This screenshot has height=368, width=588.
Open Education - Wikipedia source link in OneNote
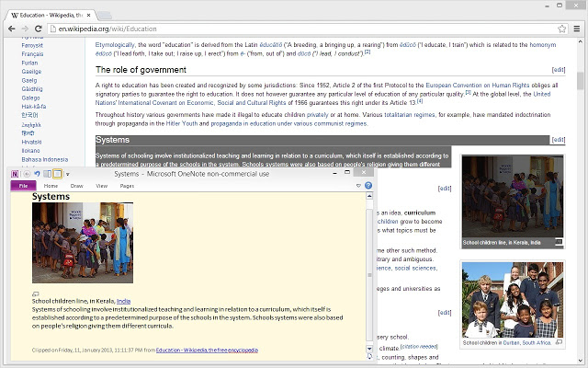click(x=207, y=350)
